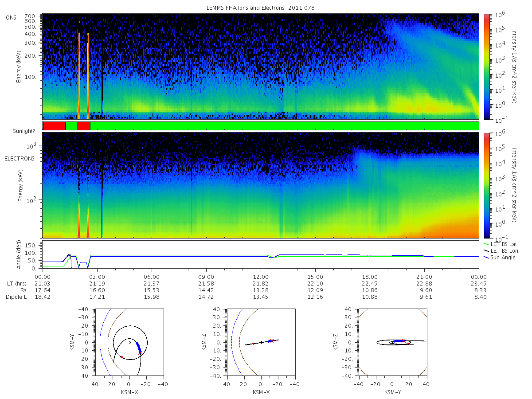The width and height of the screenshot is (532, 399).
Task: Click the Rs row label
Action: tap(23, 290)
